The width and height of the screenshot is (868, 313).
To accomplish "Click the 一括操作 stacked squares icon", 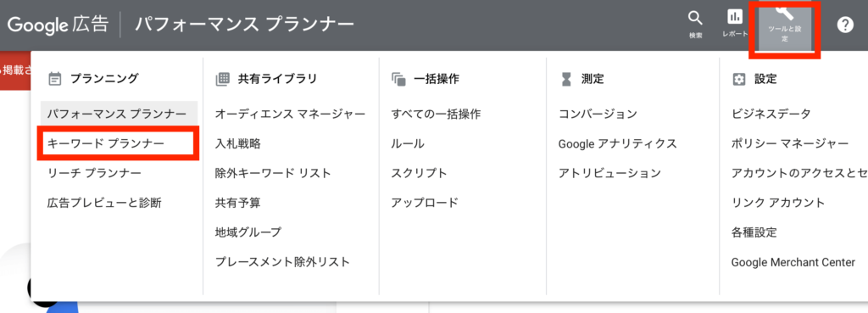I will click(x=398, y=79).
